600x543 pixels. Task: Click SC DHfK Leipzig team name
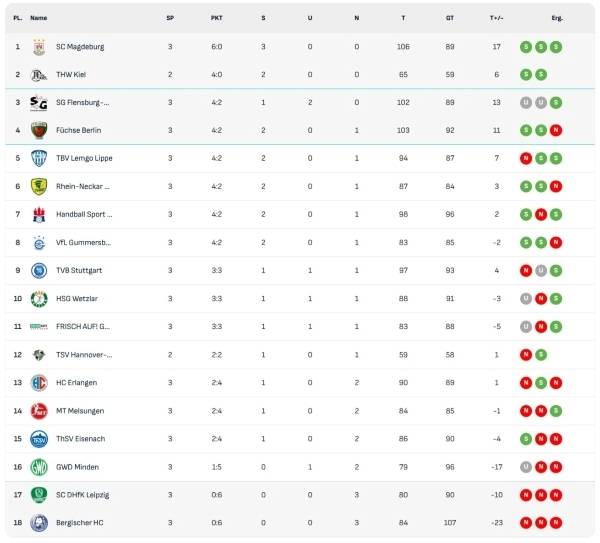[x=82, y=495]
